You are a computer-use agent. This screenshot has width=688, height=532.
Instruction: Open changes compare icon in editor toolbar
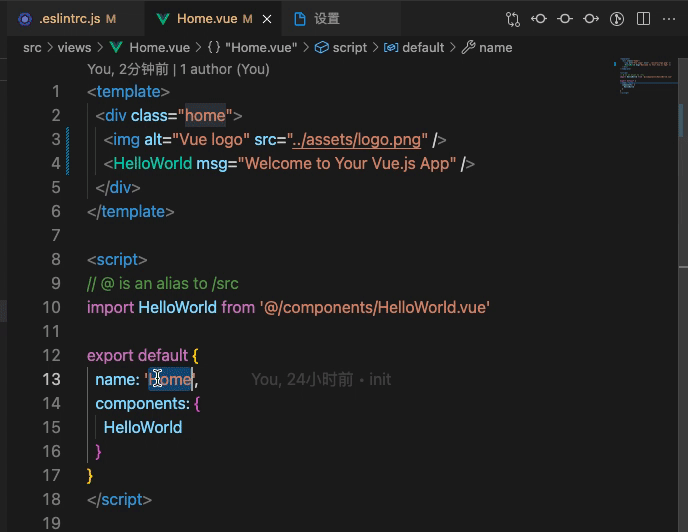coord(512,19)
